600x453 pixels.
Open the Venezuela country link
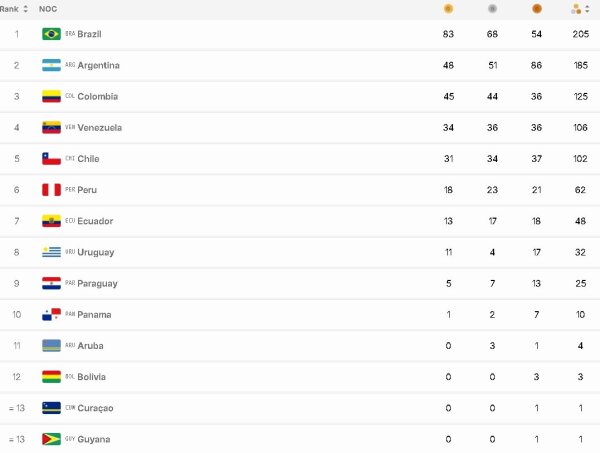tap(99, 127)
